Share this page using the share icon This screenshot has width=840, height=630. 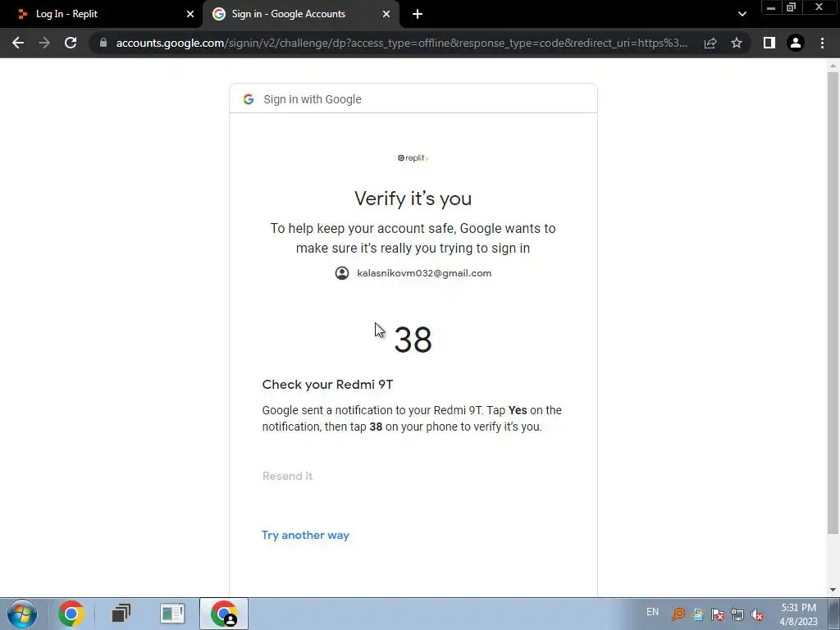pyautogui.click(x=710, y=43)
